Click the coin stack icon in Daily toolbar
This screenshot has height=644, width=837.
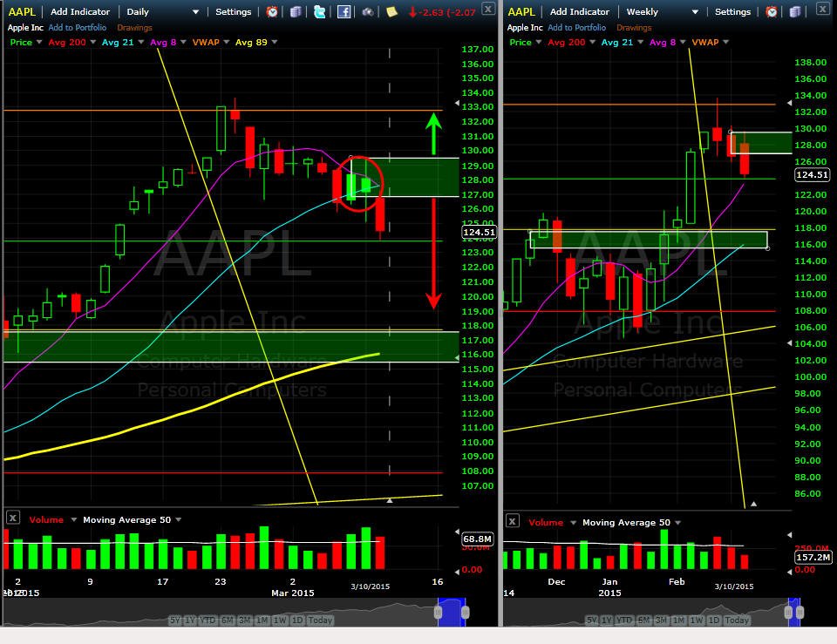[296, 11]
